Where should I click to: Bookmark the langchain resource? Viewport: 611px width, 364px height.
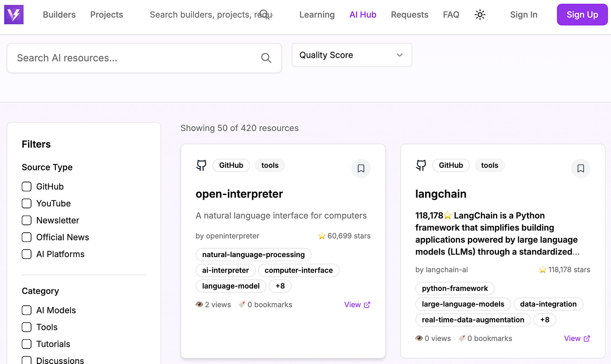click(x=581, y=168)
